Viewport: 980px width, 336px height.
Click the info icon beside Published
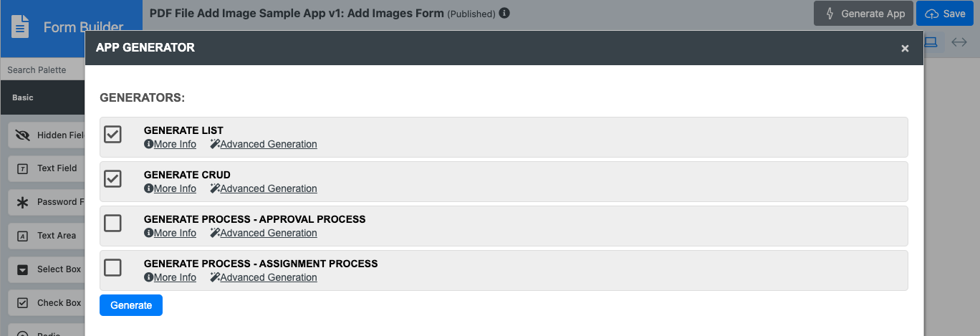click(504, 13)
